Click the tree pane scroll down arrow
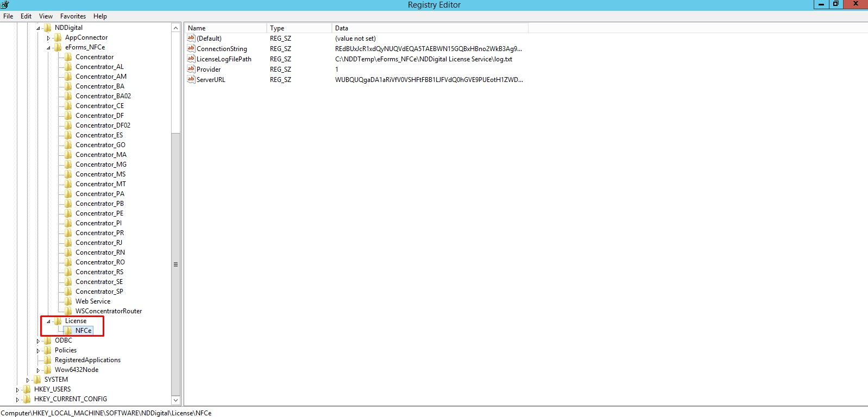This screenshot has width=868, height=417. click(x=175, y=400)
